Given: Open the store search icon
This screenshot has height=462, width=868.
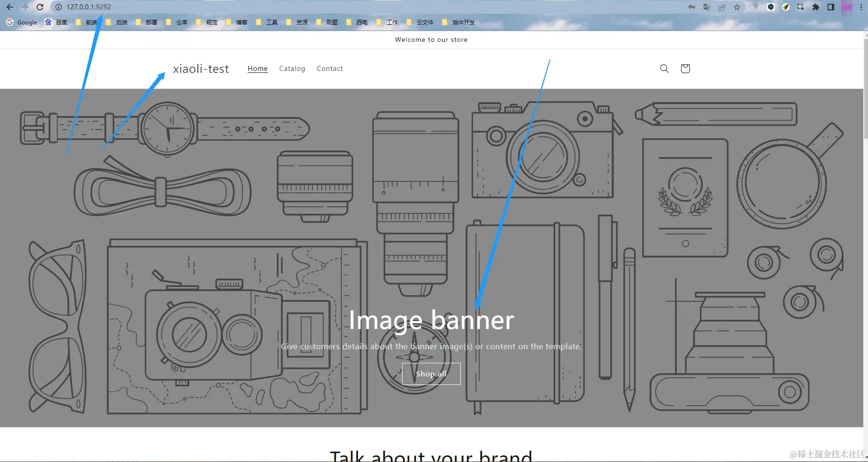Looking at the screenshot, I should point(664,69).
